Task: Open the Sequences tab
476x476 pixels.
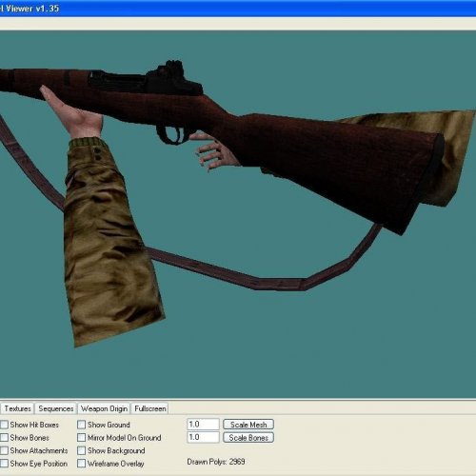Action: point(56,408)
